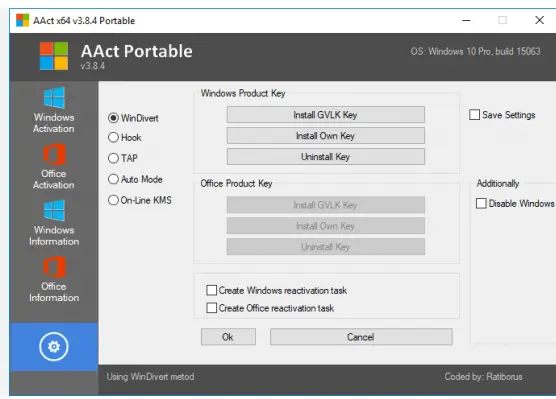This screenshot has width=556, height=399.
Task: Open Office Information in the sidebar
Action: 54,279
